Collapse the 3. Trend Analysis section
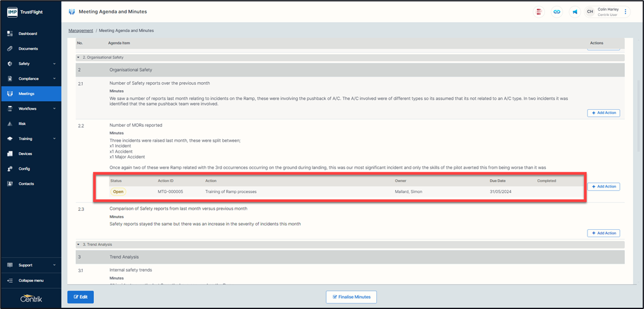 [x=79, y=245]
